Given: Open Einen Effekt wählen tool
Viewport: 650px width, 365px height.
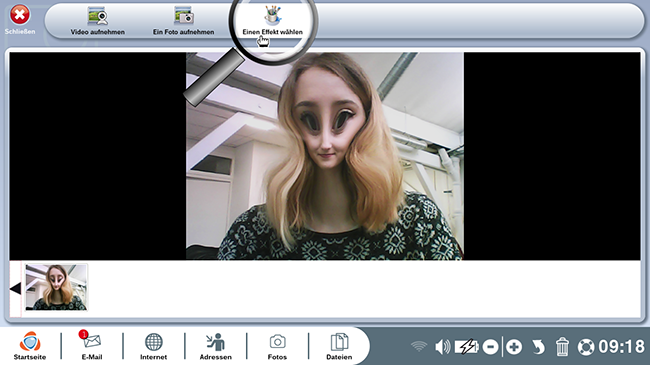Looking at the screenshot, I should tap(273, 21).
